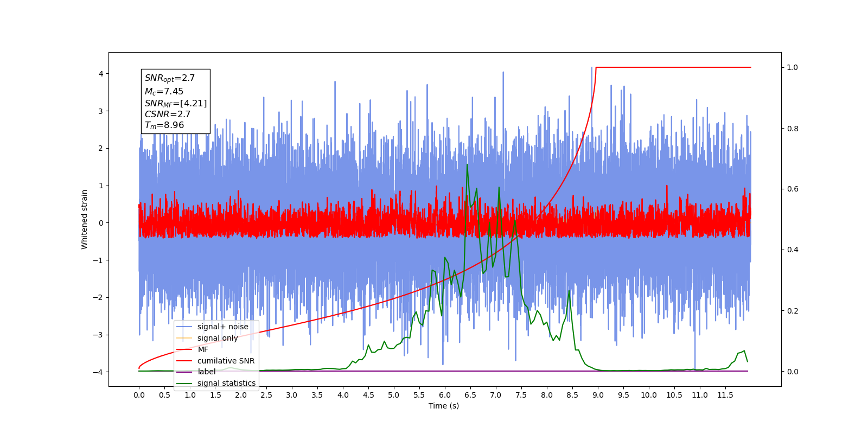868x434 pixels.
Task: Click the x-axis tick label 11.5
Action: pyautogui.click(x=725, y=395)
